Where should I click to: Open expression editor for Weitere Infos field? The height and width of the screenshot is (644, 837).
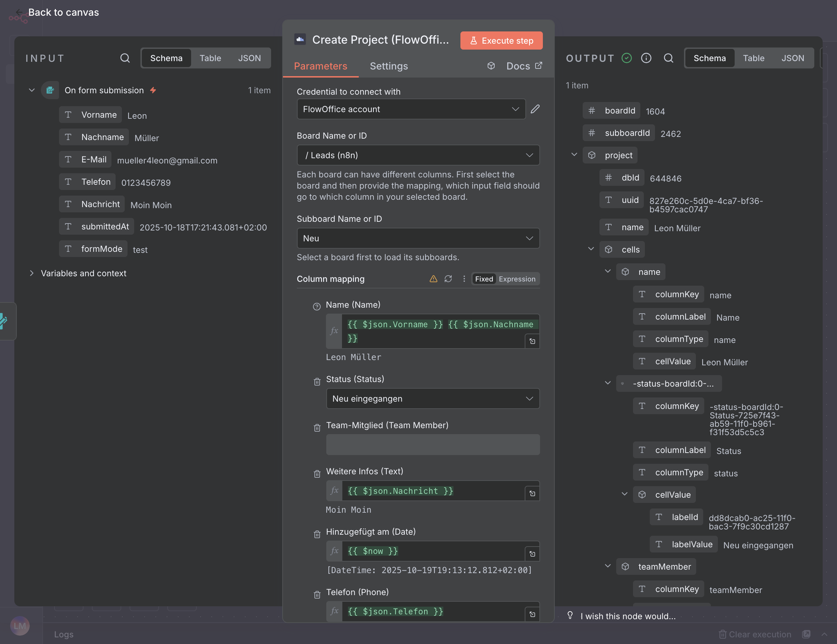click(532, 493)
